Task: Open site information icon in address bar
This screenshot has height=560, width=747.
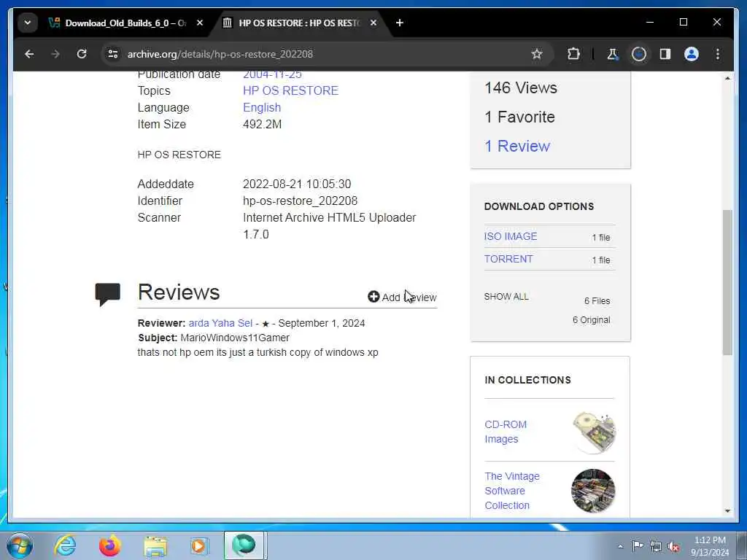Action: point(113,54)
